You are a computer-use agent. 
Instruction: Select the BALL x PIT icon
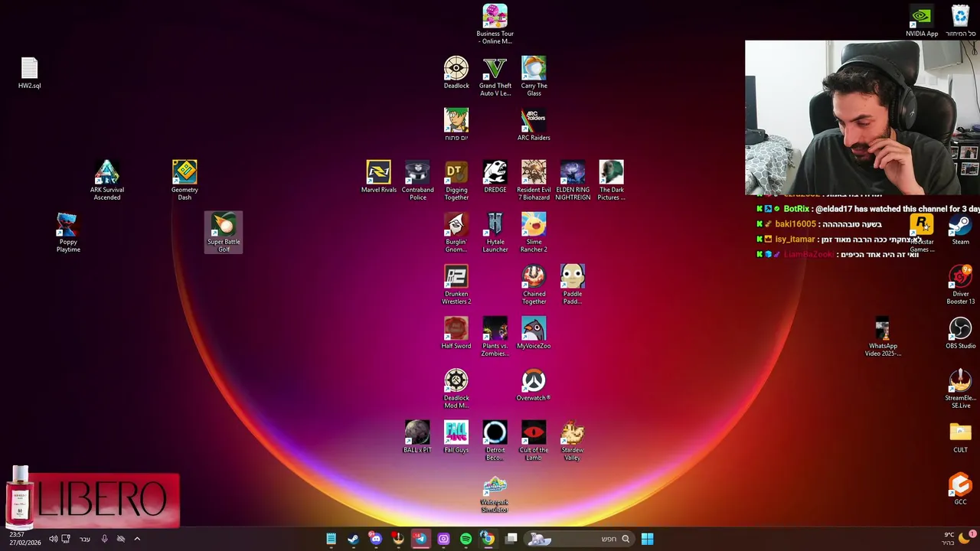(x=417, y=437)
